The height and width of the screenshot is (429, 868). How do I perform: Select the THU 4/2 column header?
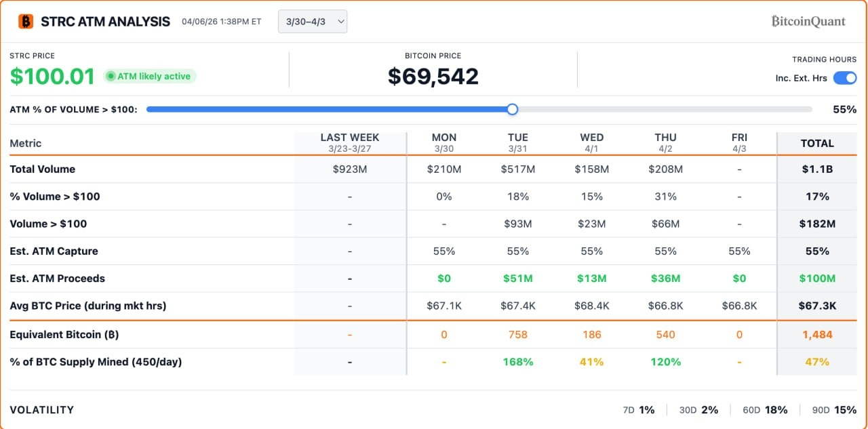click(x=665, y=142)
